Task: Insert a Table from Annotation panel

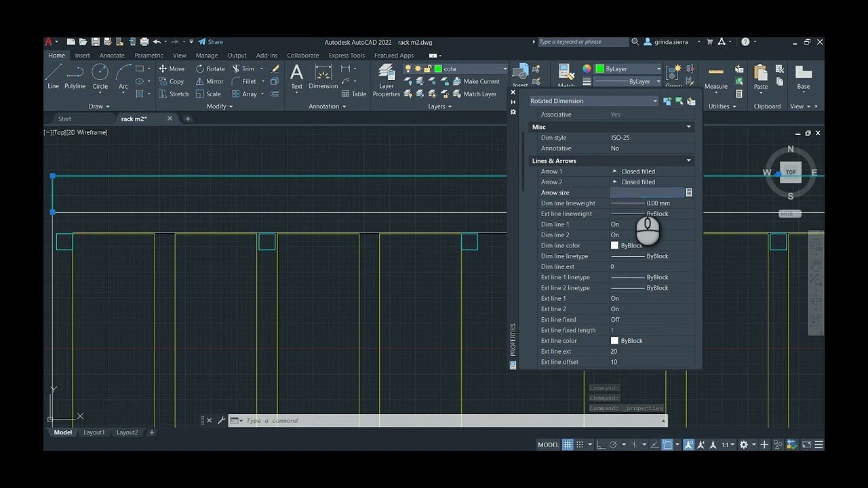Action: click(x=354, y=94)
